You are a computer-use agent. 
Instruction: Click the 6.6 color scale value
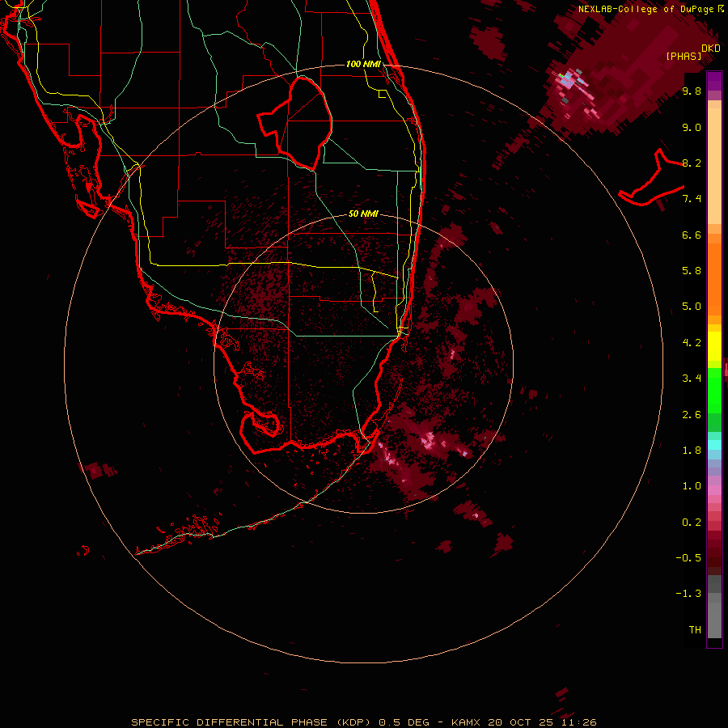pos(692,235)
